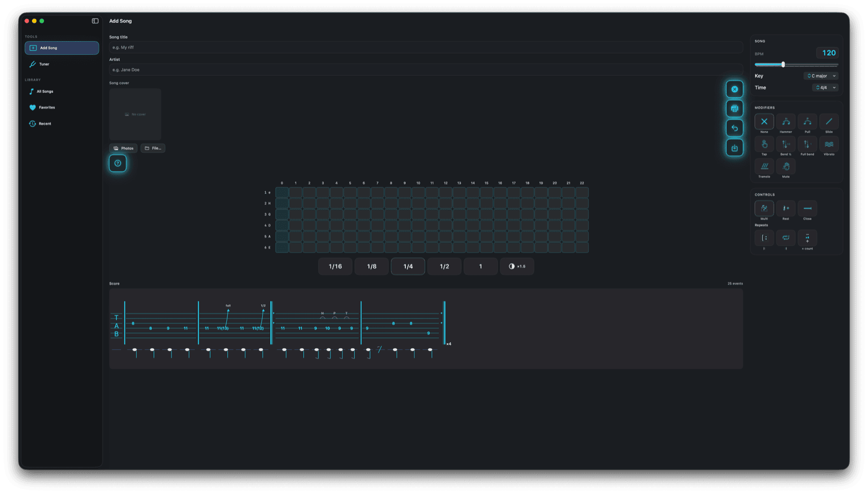
Task: Add a repeat end marker
Action: click(x=786, y=238)
